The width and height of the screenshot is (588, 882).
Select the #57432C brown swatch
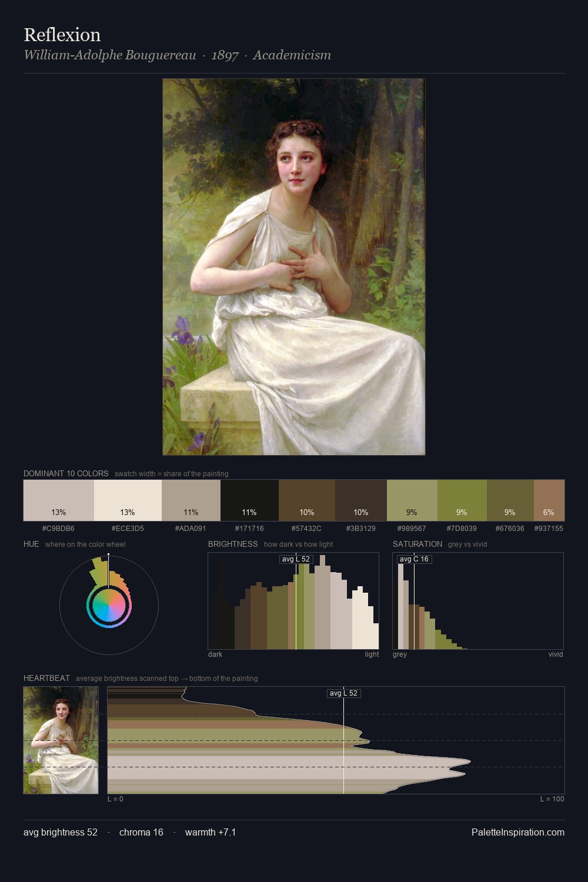[x=307, y=500]
